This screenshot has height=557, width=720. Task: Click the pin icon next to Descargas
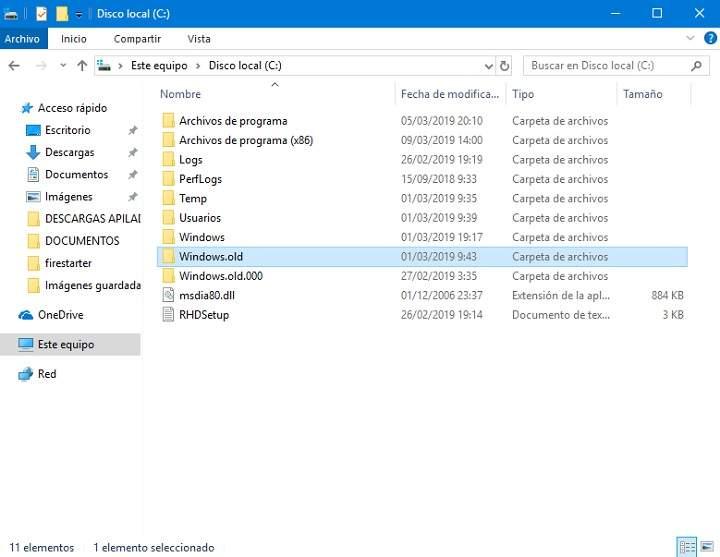[x=133, y=152]
